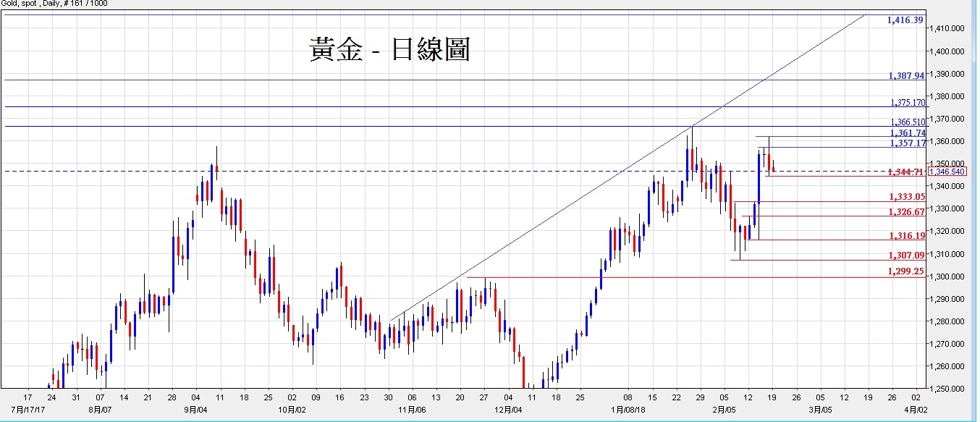The width and height of the screenshot is (980, 422).
Task: Click the 1,416.39 resistance level label
Action: pyautogui.click(x=905, y=20)
